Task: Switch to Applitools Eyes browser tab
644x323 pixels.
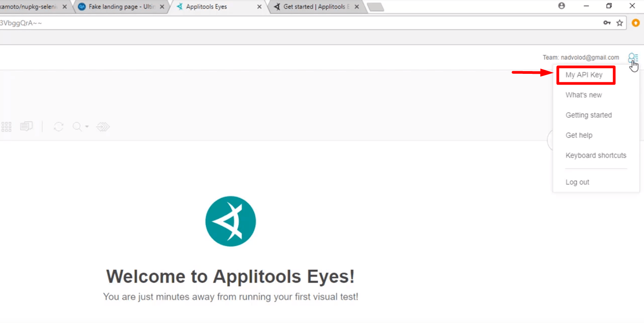Action: [x=219, y=7]
